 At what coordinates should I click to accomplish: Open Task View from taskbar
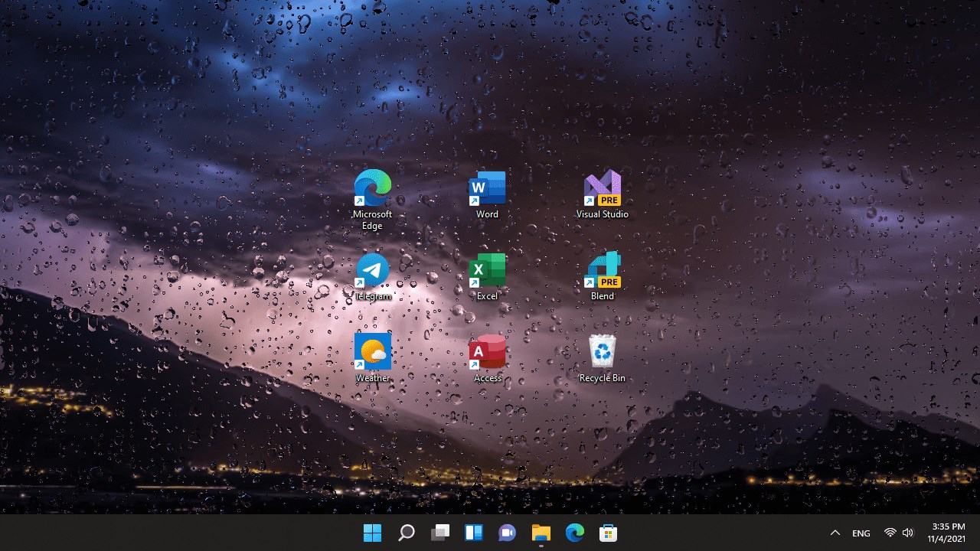[440, 533]
